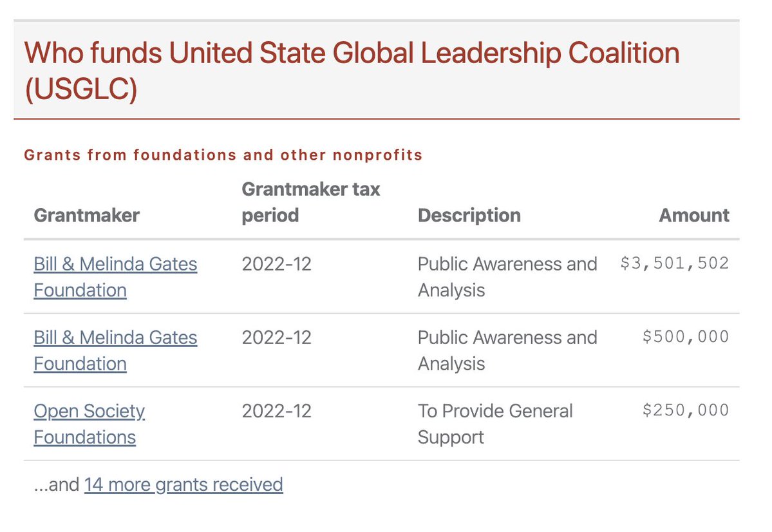The image size is (772, 532).
Task: Click the 2022-12 period in the $3,501,502 row
Action: coord(276,264)
